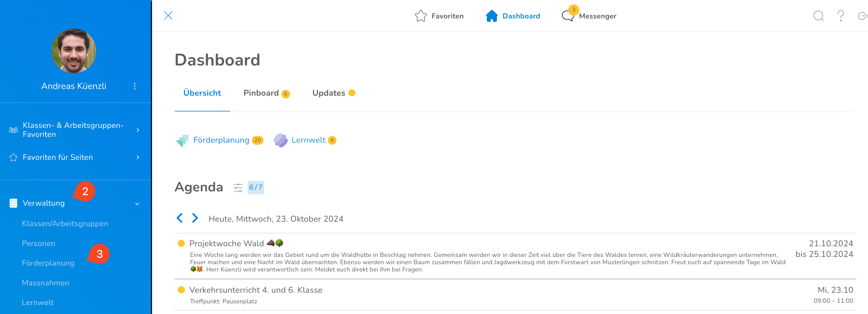Click Andreas Küenzli profile photo
Screen dimensions: 868x314
74,51
